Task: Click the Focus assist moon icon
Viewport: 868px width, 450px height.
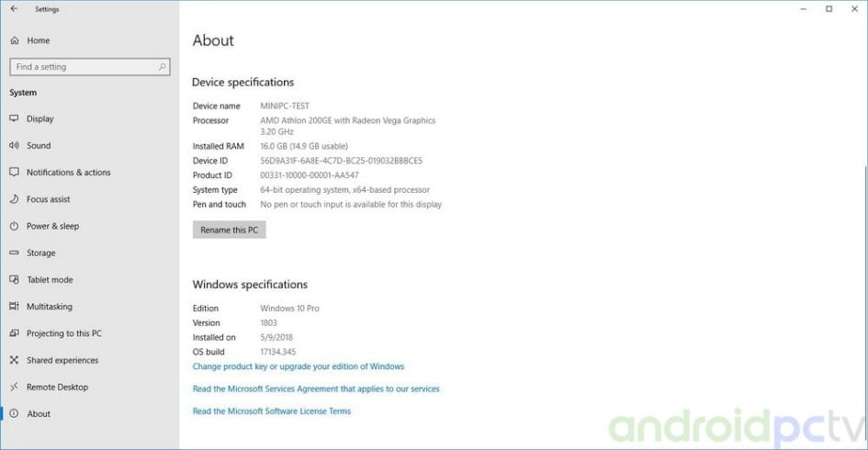Action: [14, 199]
